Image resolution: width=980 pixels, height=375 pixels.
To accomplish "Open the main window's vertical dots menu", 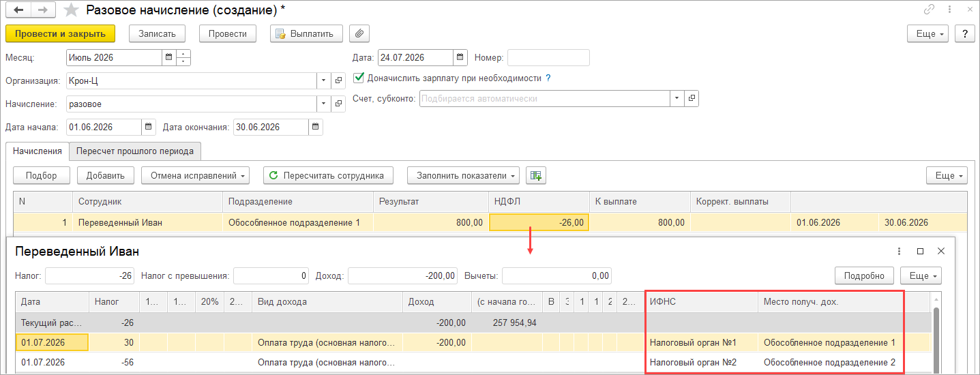I will 949,10.
